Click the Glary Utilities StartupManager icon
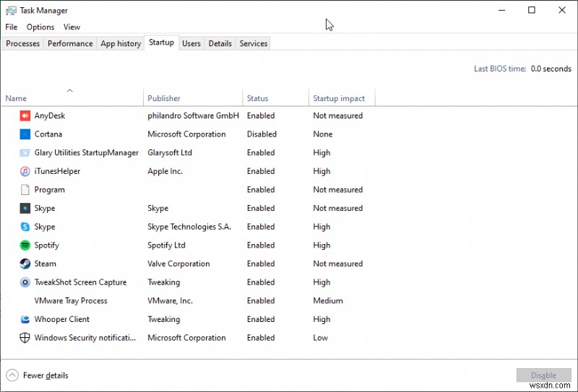This screenshot has width=578, height=392. (x=25, y=152)
